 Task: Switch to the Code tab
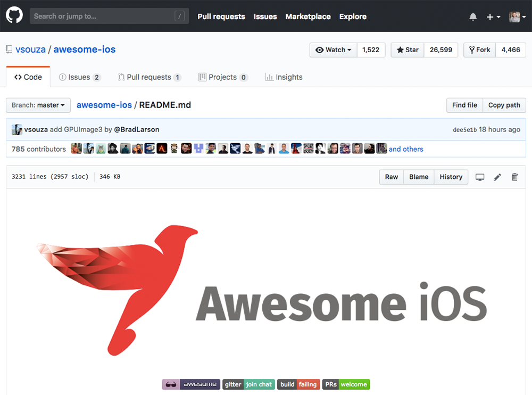click(x=28, y=77)
